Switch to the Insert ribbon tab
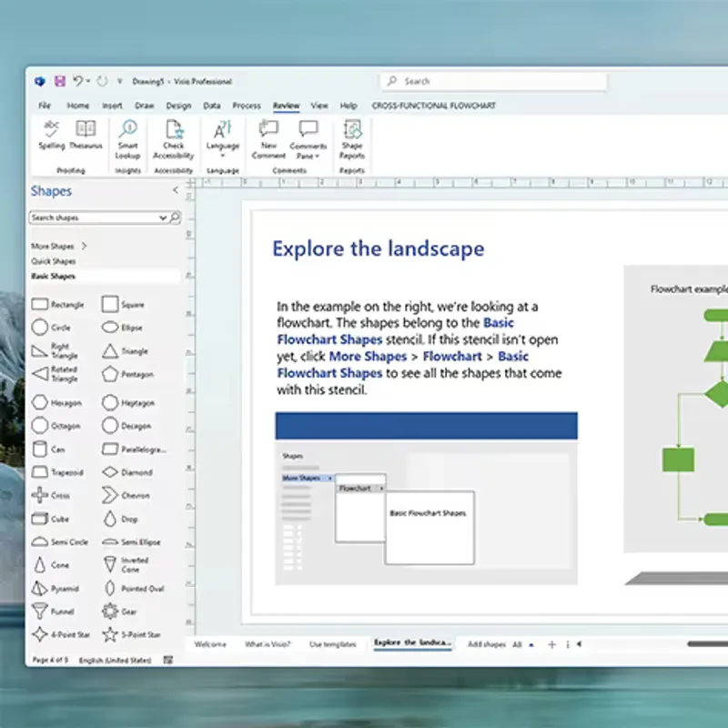Image resolution: width=728 pixels, height=728 pixels. pyautogui.click(x=112, y=106)
